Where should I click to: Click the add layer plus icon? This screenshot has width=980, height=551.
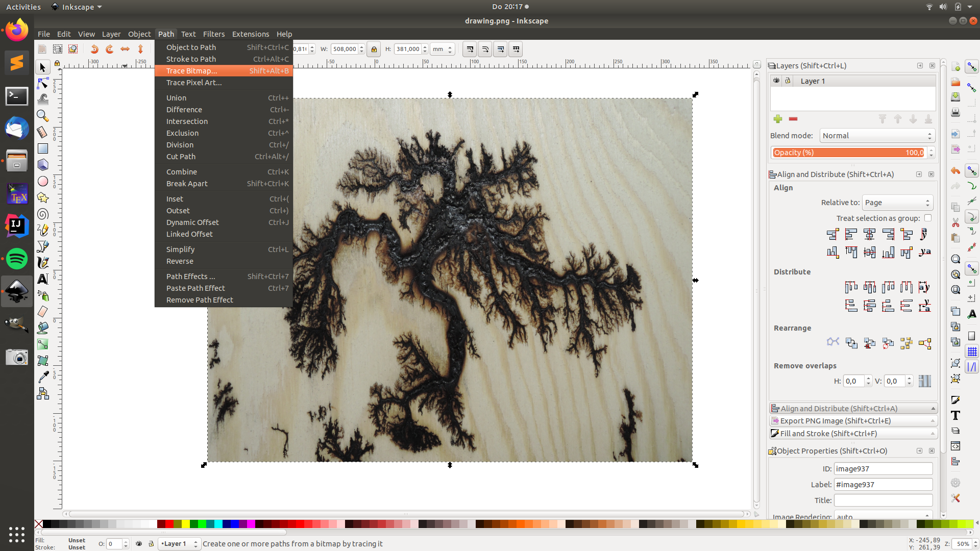tap(778, 119)
